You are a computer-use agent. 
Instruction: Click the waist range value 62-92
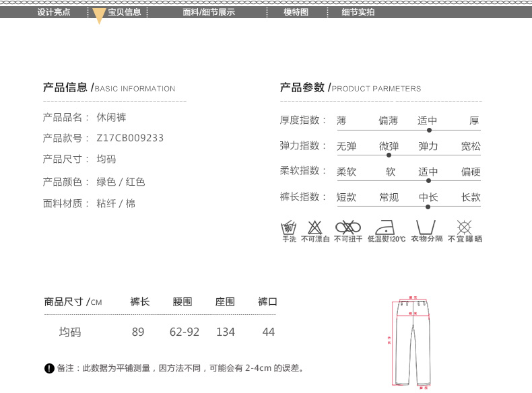point(184,332)
